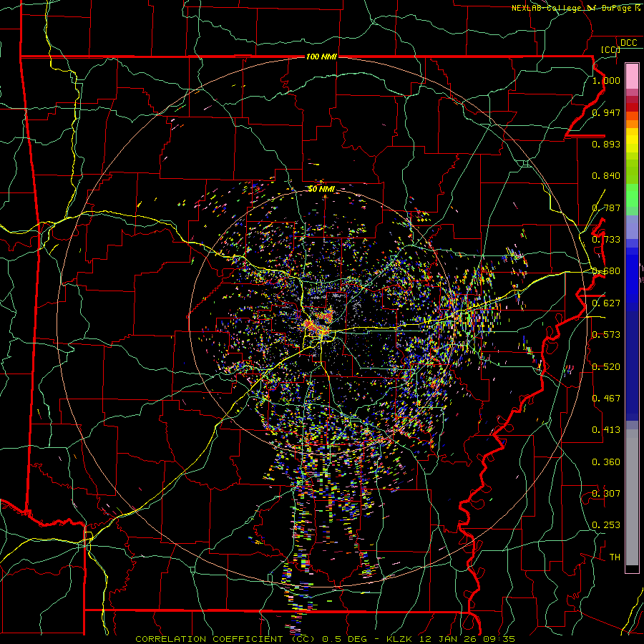Viewport: 644px width, 644px height.
Task: Select the 0.573 scale value
Action: 606,335
